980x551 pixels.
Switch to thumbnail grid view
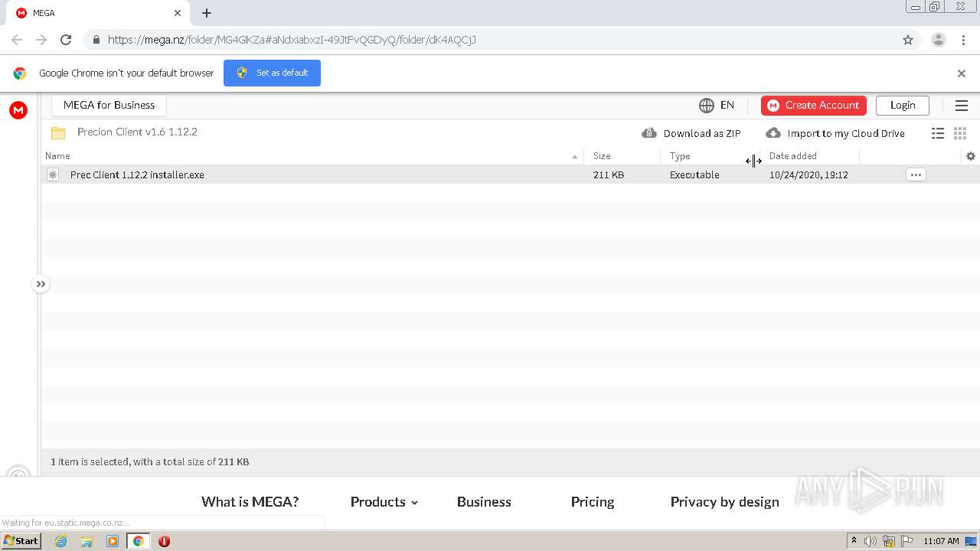click(960, 133)
